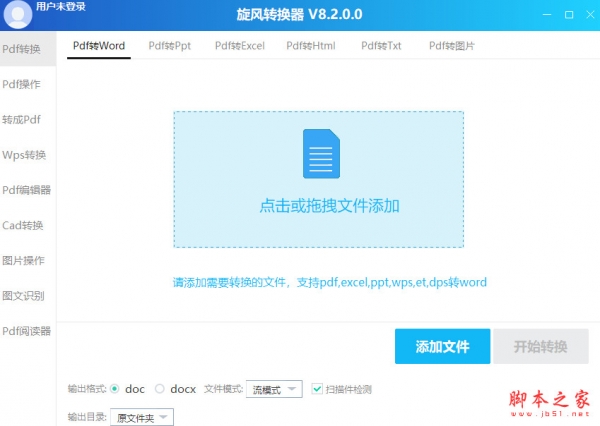Select the doc output format radio

point(115,389)
